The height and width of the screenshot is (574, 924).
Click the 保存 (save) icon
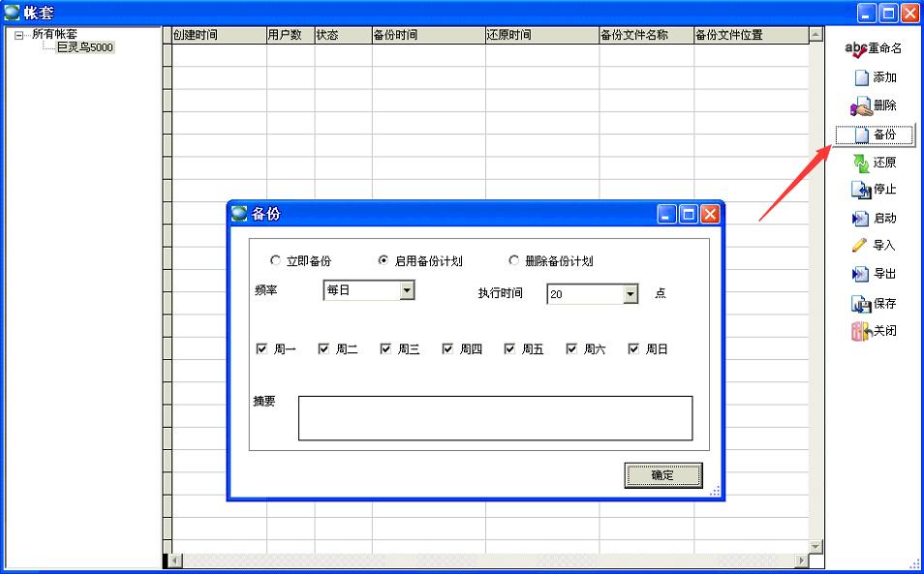[861, 304]
